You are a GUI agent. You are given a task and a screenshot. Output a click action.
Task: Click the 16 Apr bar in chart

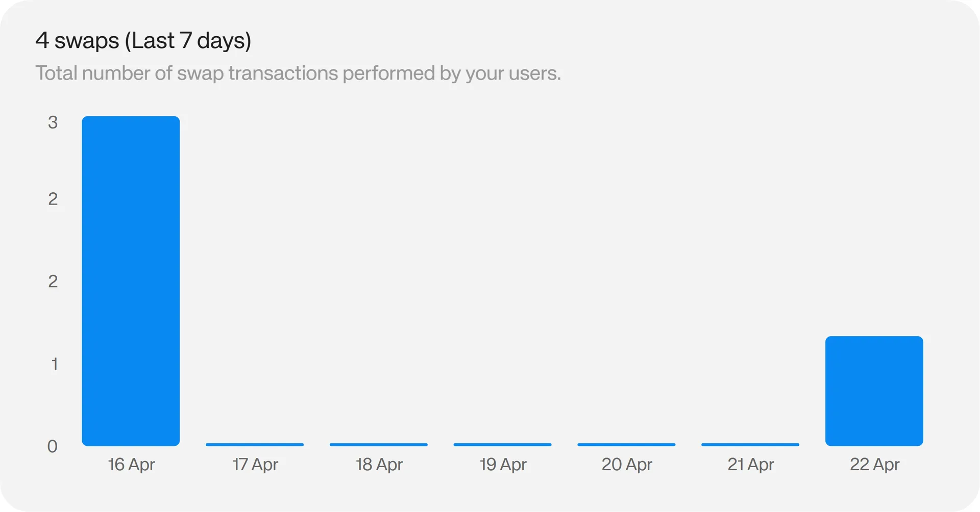tap(131, 281)
